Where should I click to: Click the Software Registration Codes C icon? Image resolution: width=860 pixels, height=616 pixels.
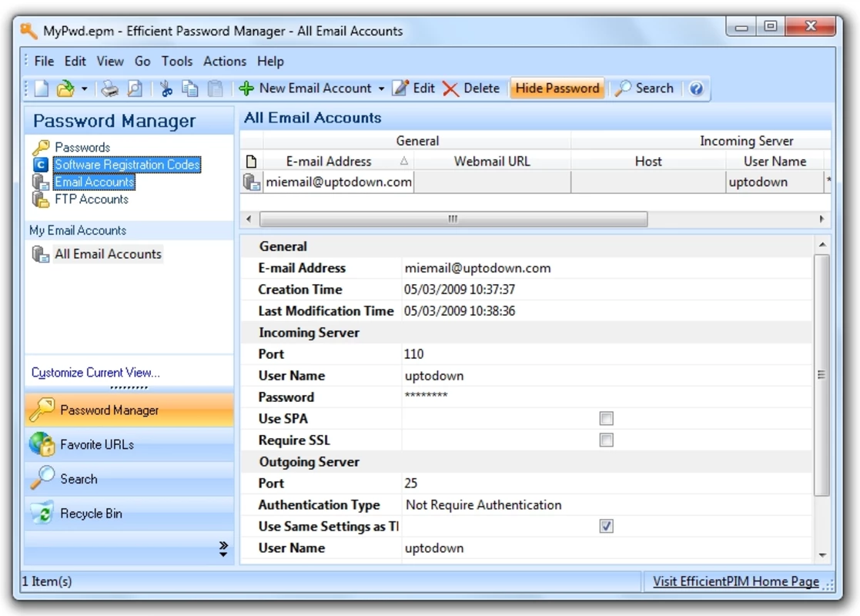41,165
